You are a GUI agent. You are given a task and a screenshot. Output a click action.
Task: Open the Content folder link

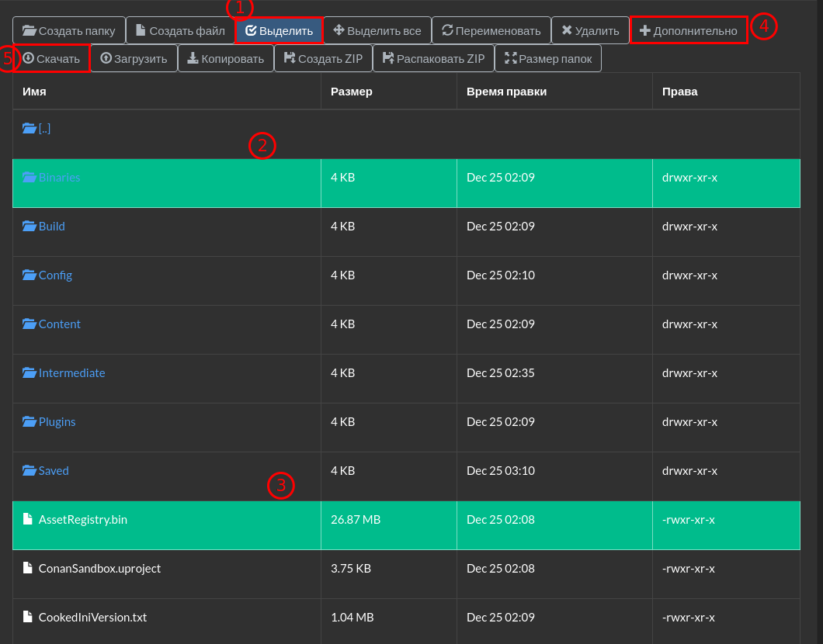[x=59, y=324]
